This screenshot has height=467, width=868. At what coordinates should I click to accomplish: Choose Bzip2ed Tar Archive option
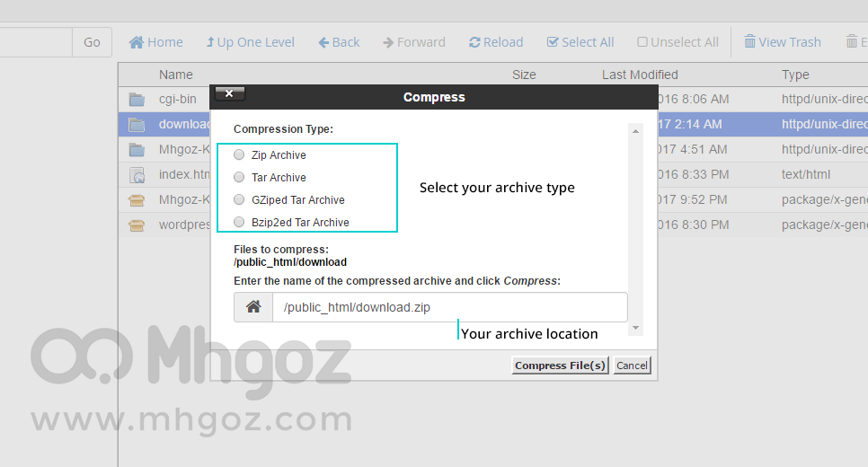coord(239,222)
